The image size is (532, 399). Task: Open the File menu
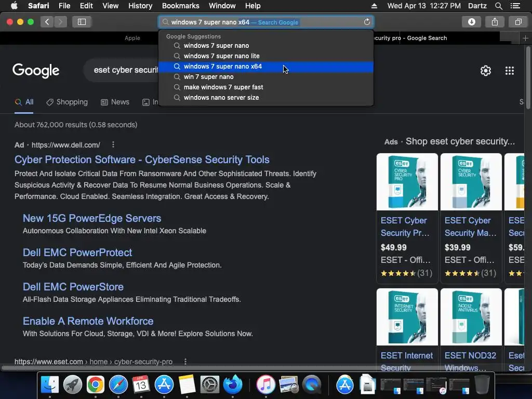[64, 6]
